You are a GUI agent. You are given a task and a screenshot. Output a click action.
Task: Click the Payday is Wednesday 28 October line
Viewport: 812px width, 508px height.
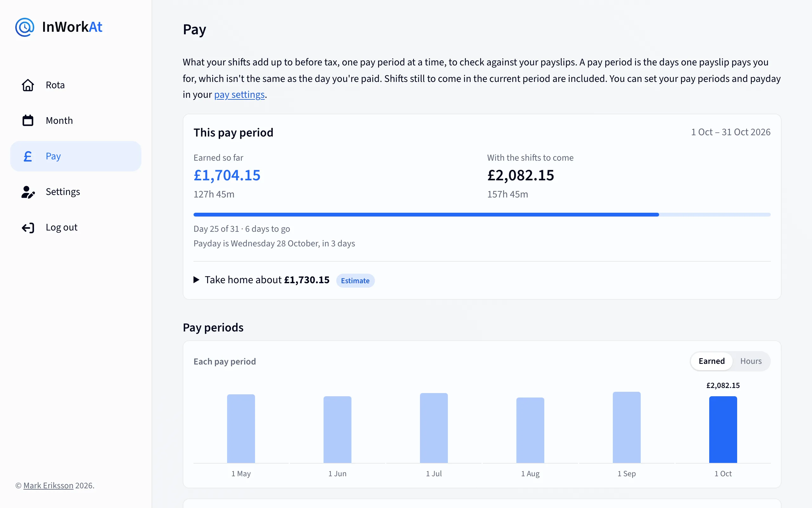point(274,244)
